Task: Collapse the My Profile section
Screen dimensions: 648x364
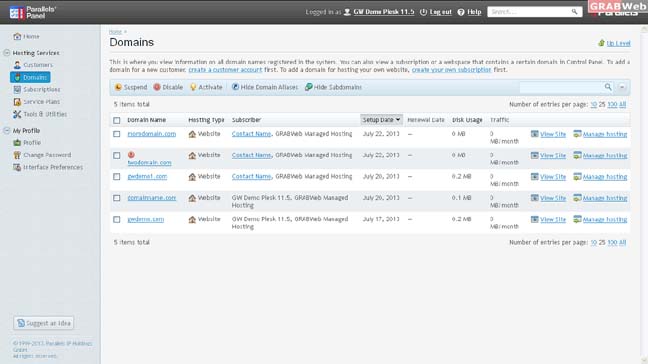Action: (x=7, y=130)
